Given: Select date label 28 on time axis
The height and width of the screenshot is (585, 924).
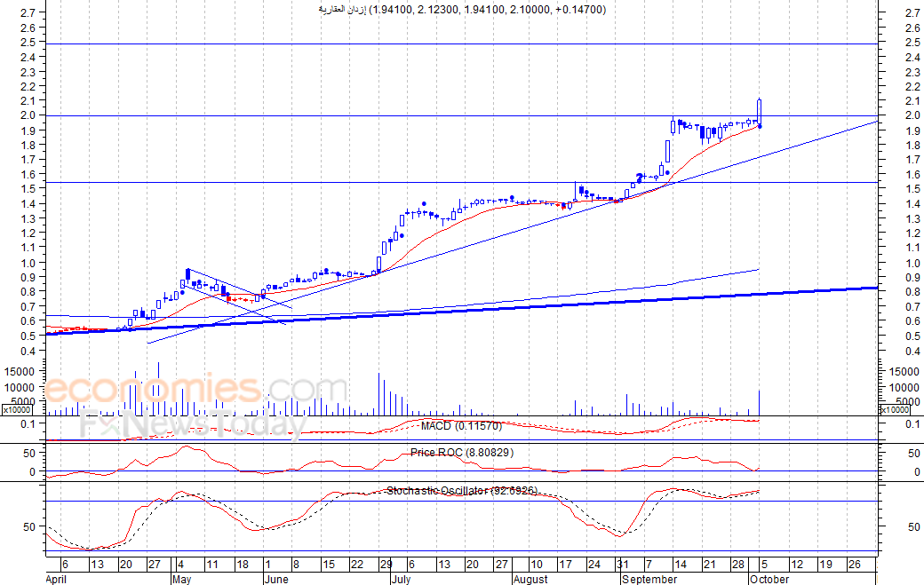Looking at the screenshot, I should (738, 565).
